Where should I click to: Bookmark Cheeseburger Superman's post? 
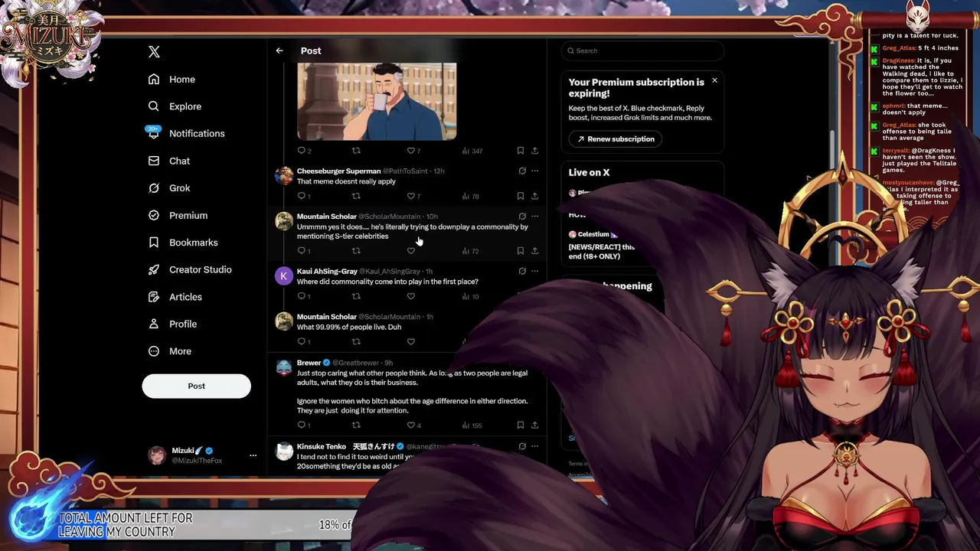click(x=520, y=197)
